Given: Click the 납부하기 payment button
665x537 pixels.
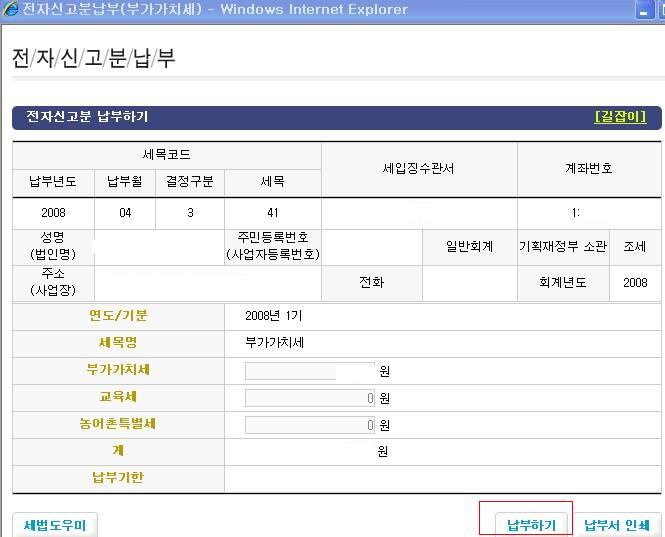Looking at the screenshot, I should (x=531, y=525).
